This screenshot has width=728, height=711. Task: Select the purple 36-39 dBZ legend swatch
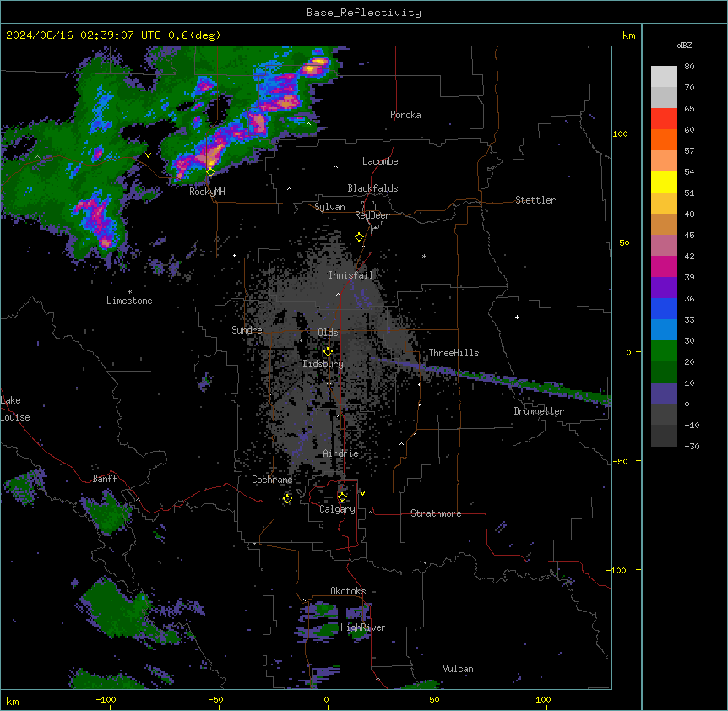point(664,288)
